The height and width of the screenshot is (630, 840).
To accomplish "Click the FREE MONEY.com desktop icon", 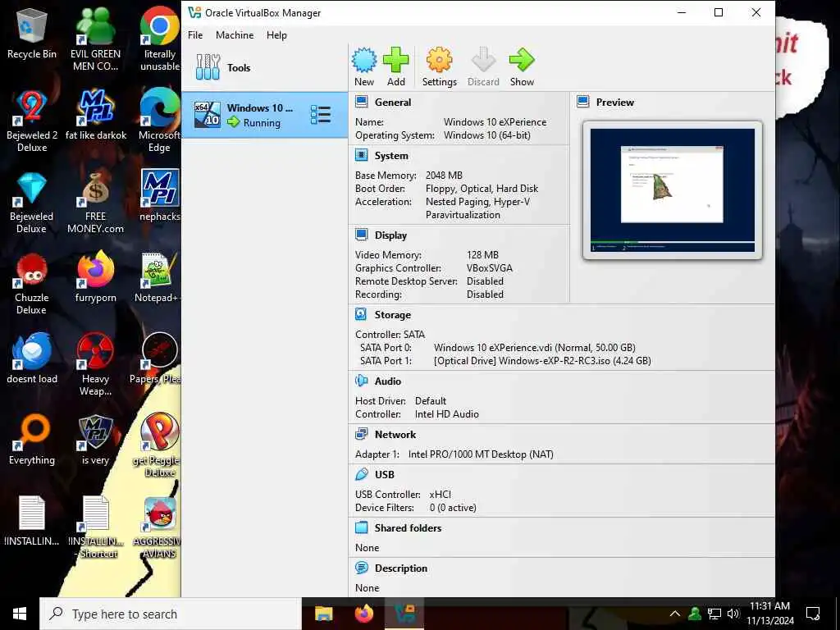I will click(x=95, y=202).
